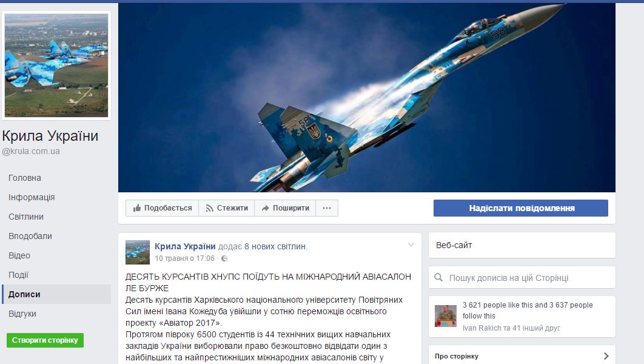Open the Світлини tab in sidebar

tap(26, 217)
